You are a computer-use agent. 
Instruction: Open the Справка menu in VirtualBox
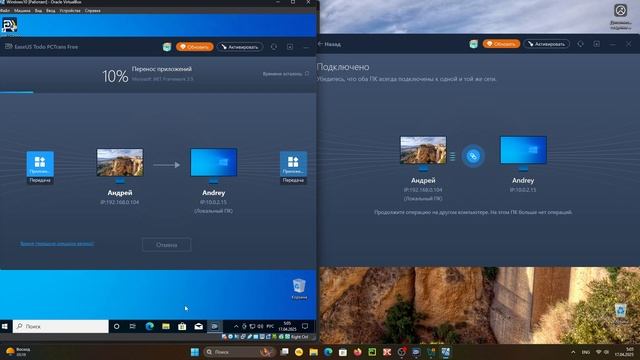coord(93,11)
